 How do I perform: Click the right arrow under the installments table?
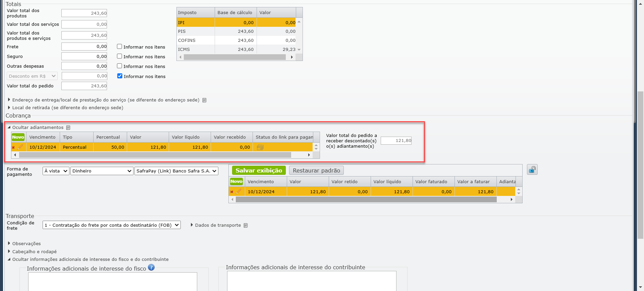pos(512,200)
